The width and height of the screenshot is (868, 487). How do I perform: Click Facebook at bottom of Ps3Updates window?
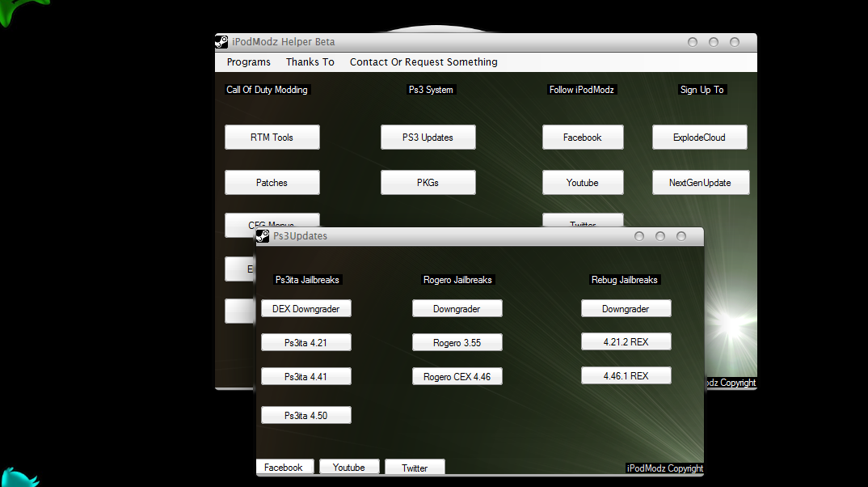click(284, 467)
